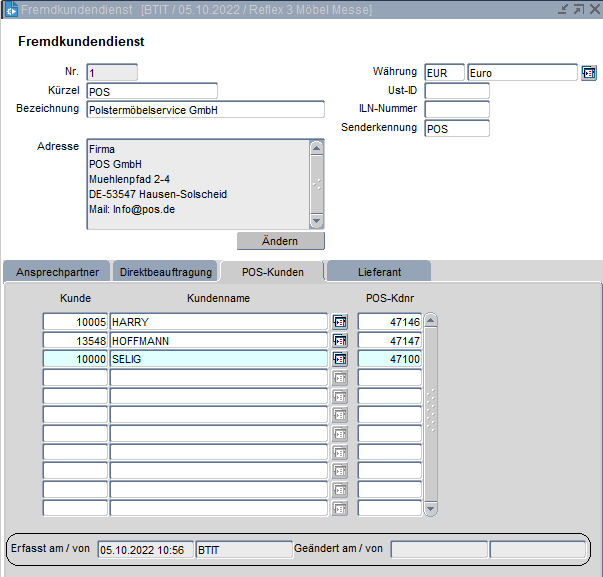The width and height of the screenshot is (603, 577).
Task: Click the pin icon in the title bar
Action: (563, 9)
